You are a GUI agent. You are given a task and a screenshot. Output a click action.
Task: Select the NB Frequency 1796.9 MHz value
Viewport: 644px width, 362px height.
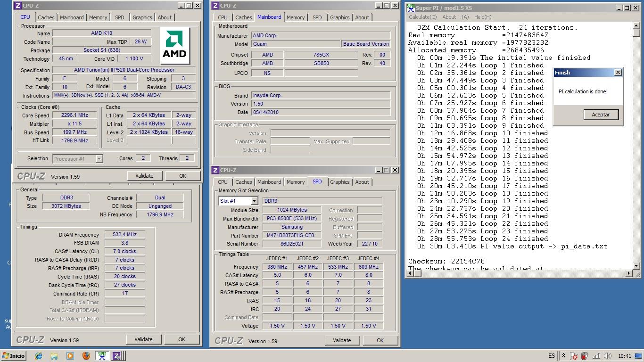click(x=160, y=214)
